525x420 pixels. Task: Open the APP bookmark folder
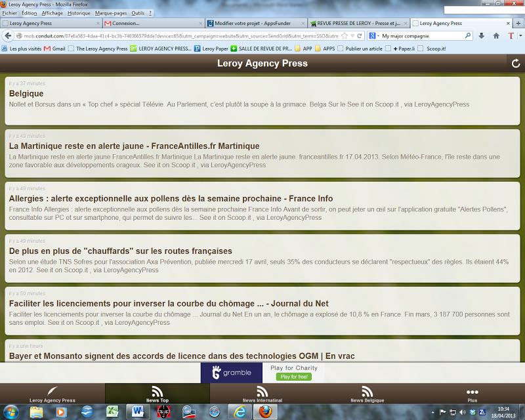(x=303, y=49)
